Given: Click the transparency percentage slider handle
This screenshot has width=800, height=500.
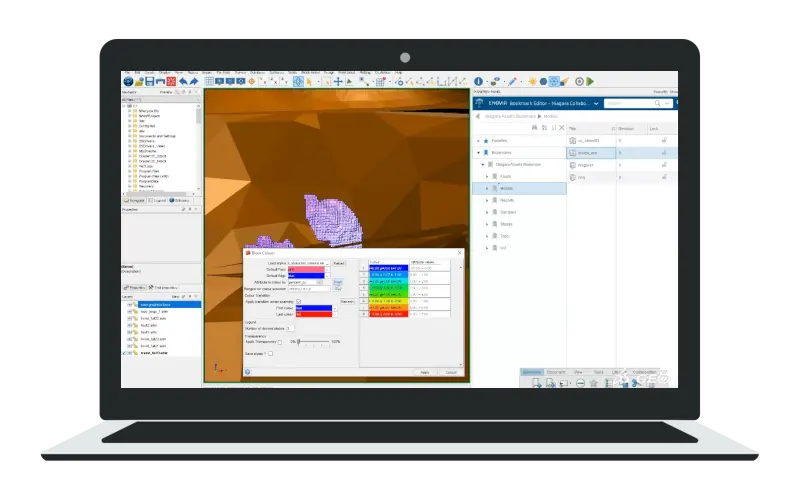Looking at the screenshot, I should (298, 341).
